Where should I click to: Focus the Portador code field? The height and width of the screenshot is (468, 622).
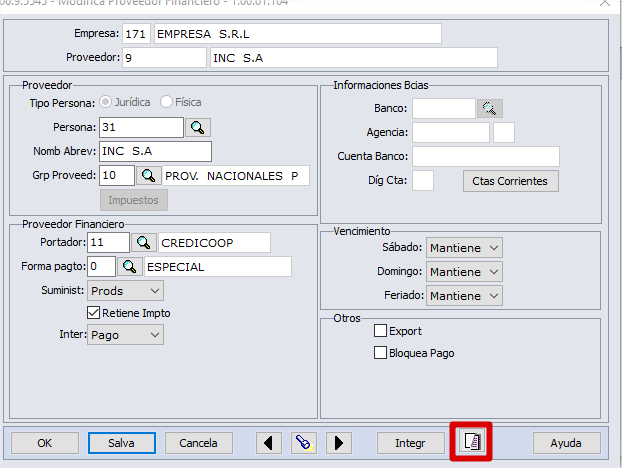[x=108, y=242]
